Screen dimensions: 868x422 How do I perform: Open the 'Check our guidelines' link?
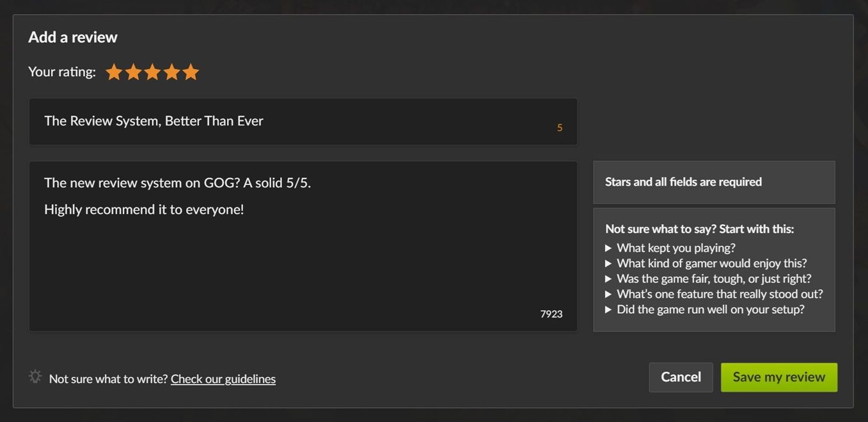click(223, 378)
